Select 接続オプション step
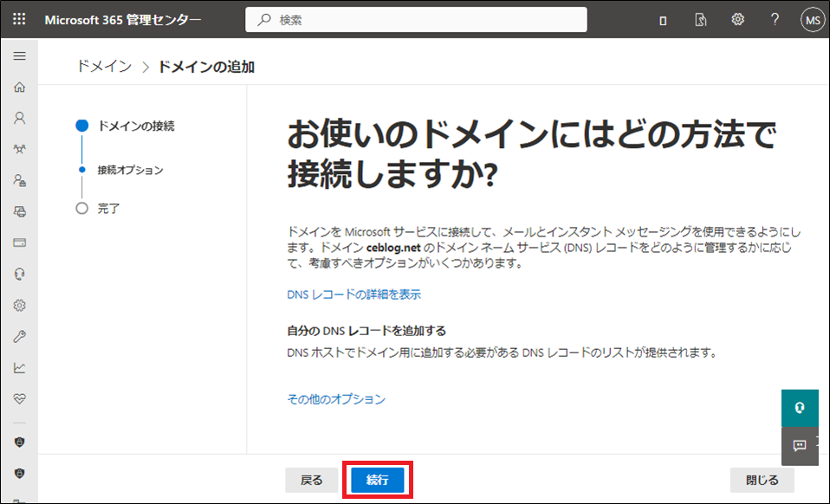Viewport: 830px width, 504px height. (130, 171)
